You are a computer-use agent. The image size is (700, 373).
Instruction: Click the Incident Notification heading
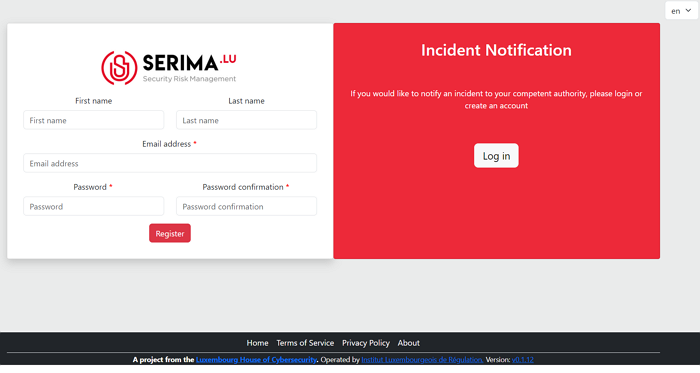click(x=496, y=50)
